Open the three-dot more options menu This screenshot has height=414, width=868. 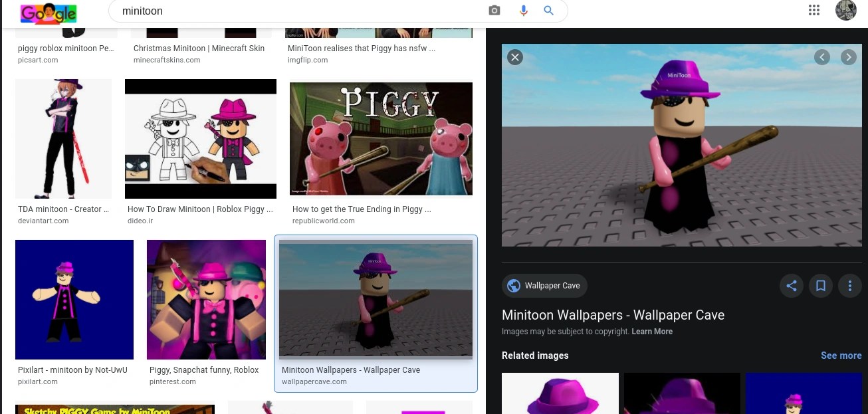point(849,286)
